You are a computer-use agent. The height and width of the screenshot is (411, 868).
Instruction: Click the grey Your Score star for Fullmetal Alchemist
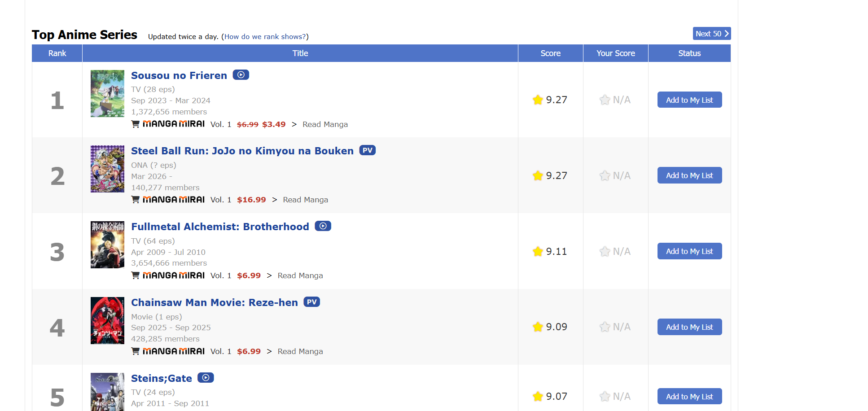[605, 251]
